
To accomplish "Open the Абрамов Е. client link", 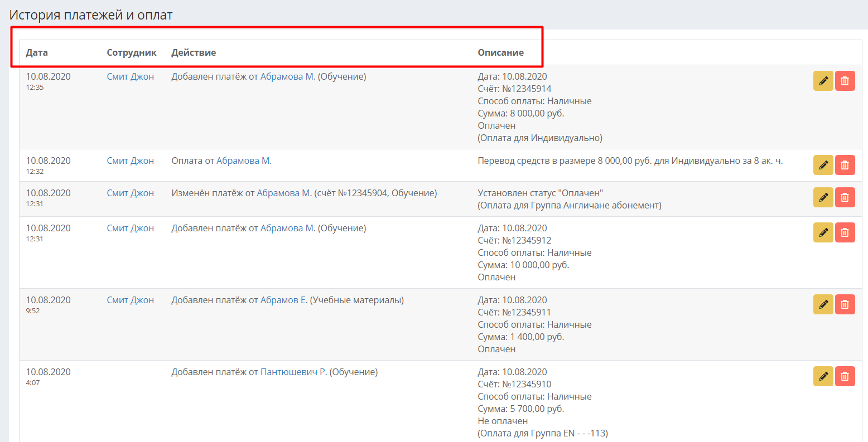I will click(284, 300).
